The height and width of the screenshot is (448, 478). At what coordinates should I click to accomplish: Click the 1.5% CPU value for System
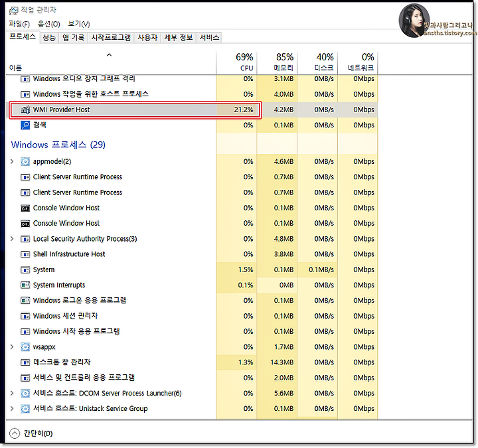tap(246, 270)
